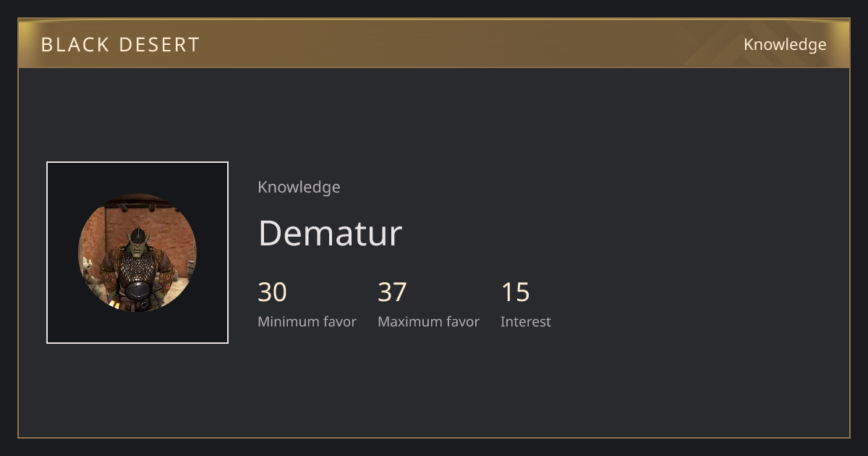This screenshot has width=868, height=456.
Task: Click the orc's helmet in the portrait
Action: (x=137, y=233)
